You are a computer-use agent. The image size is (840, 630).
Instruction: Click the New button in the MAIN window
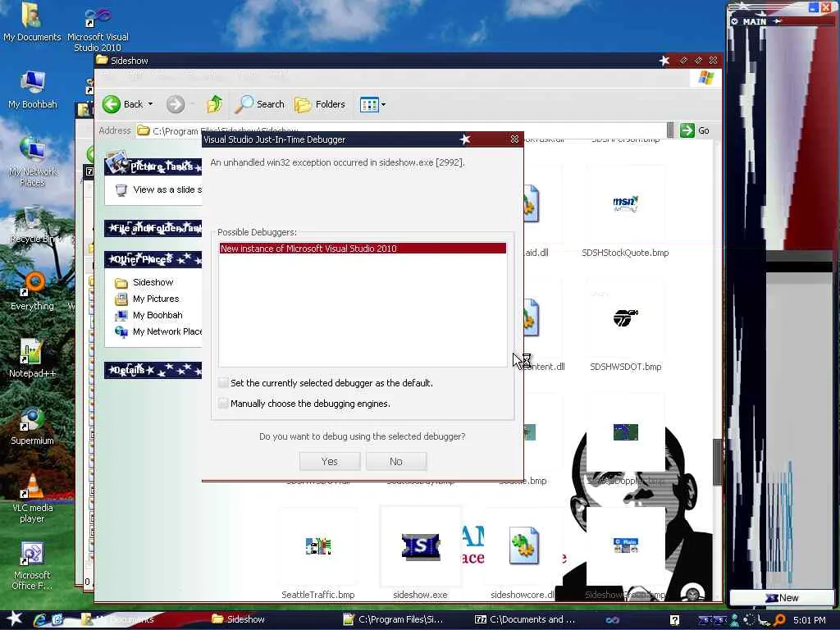(782, 598)
